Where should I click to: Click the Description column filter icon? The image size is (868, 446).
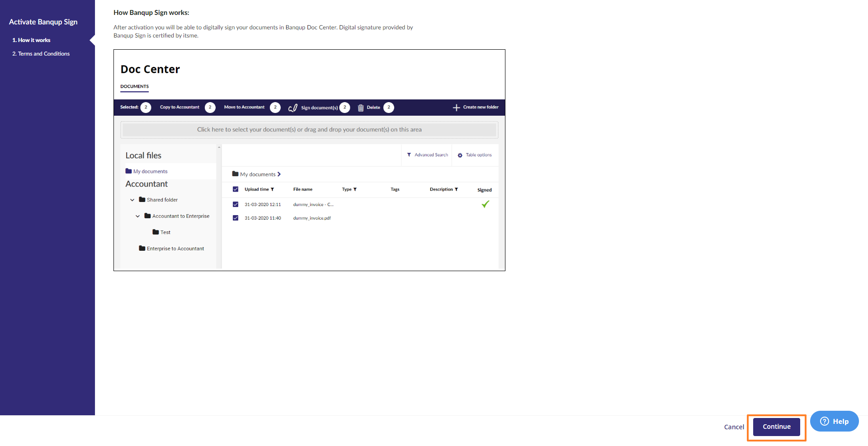pyautogui.click(x=456, y=189)
